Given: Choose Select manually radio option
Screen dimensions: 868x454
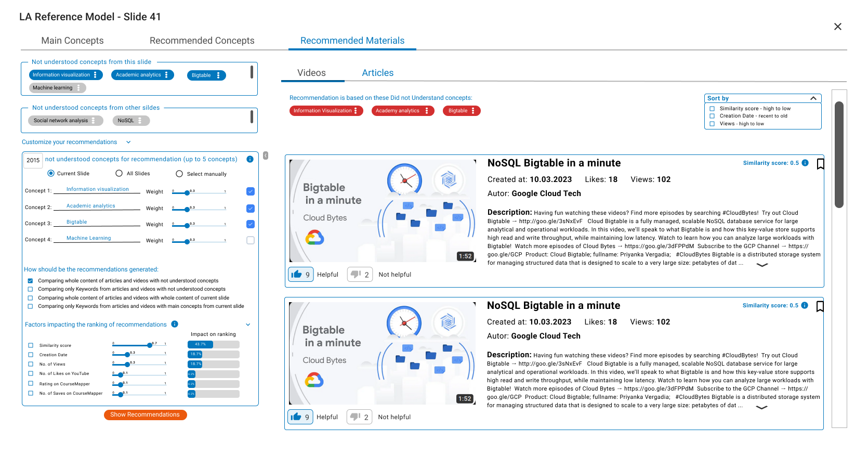Looking at the screenshot, I should (x=179, y=174).
